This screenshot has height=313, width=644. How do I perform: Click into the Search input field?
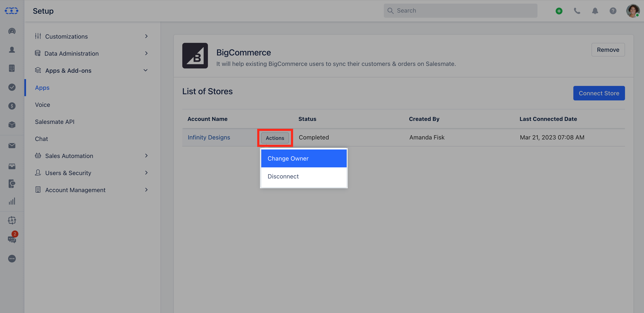pyautogui.click(x=460, y=11)
